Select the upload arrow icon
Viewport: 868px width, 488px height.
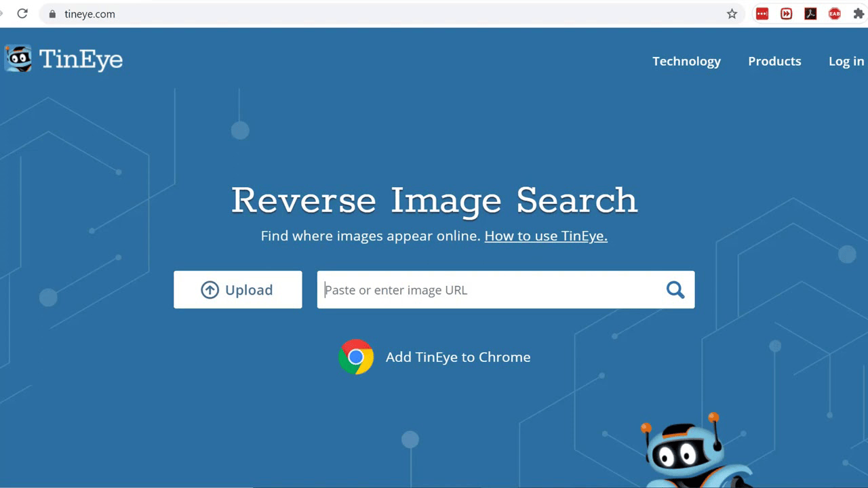tap(210, 289)
